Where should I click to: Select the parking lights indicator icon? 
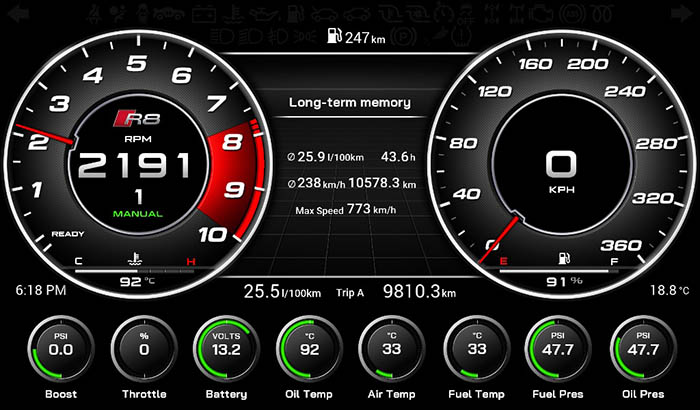click(x=304, y=36)
